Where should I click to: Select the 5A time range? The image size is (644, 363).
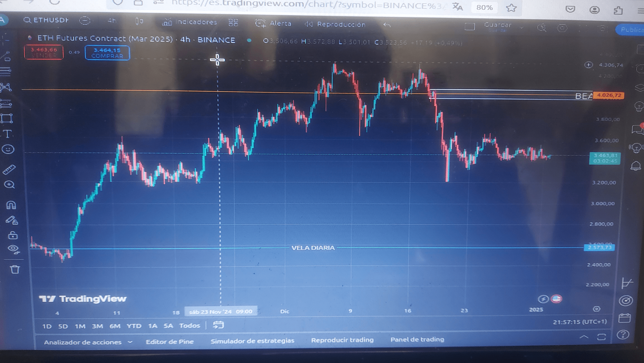(x=168, y=325)
